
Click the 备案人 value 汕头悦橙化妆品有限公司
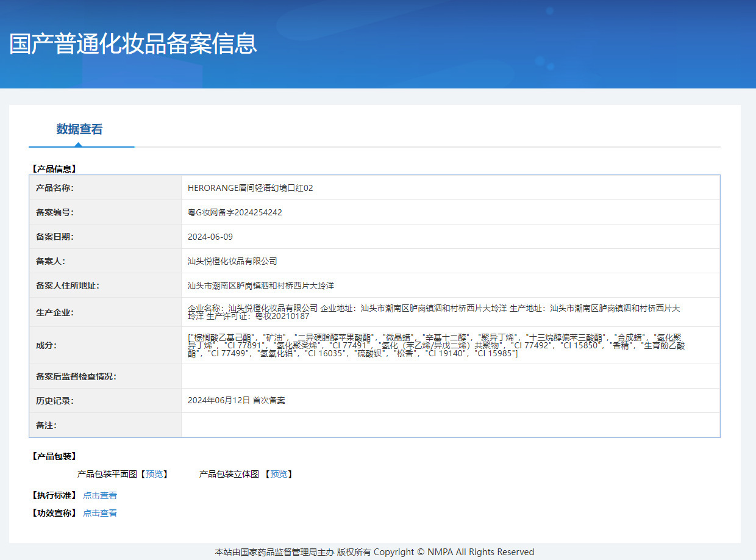(x=232, y=261)
